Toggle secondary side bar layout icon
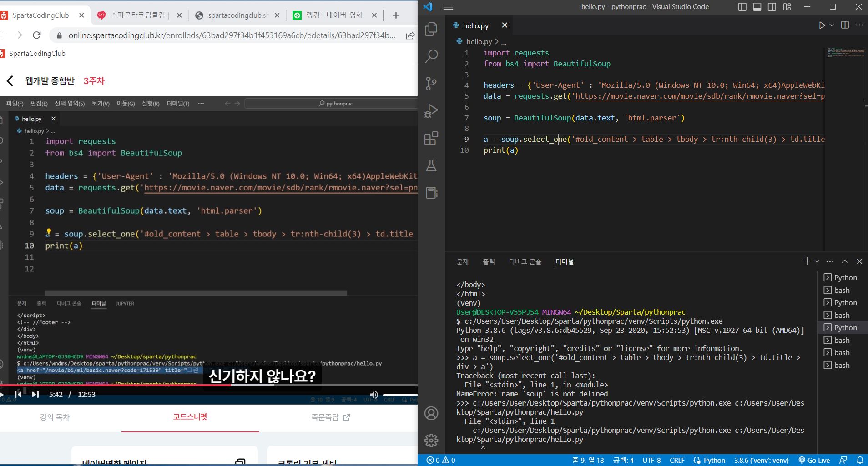868x466 pixels. 772,7
